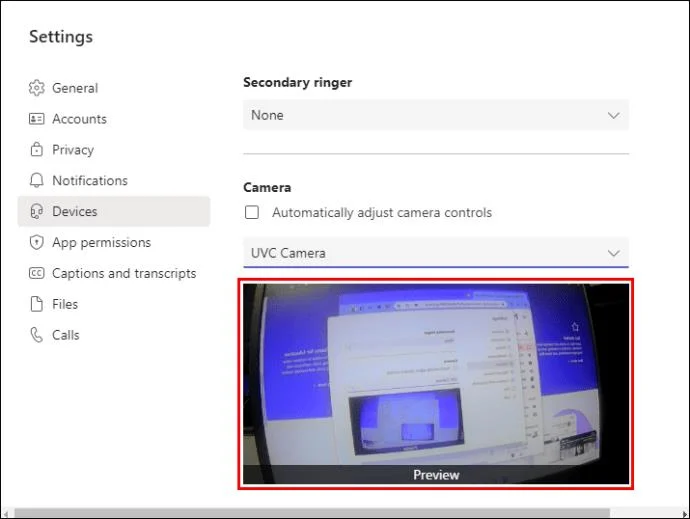Click the Preview label bar

click(x=436, y=475)
